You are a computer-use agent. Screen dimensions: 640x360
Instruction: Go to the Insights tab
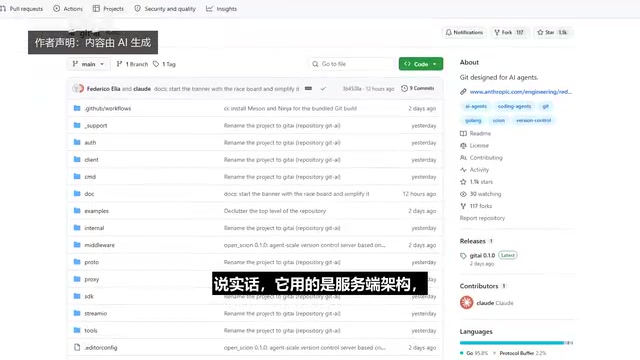point(222,9)
